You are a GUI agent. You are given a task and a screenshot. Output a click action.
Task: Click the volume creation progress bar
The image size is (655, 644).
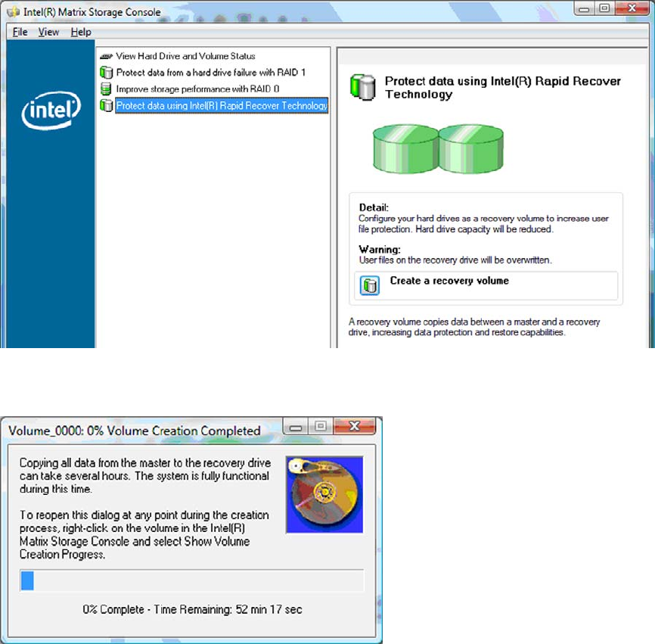pyautogui.click(x=192, y=580)
